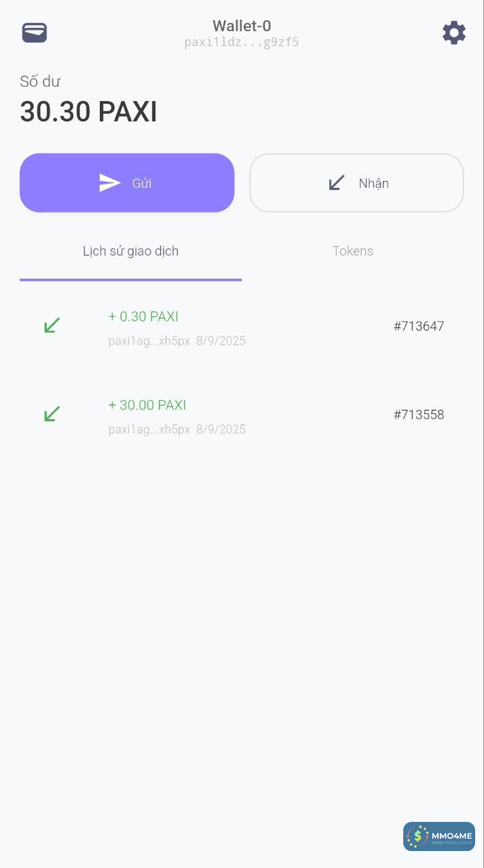This screenshot has width=484, height=868.
Task: Open the wallet list card icon
Action: (x=35, y=33)
